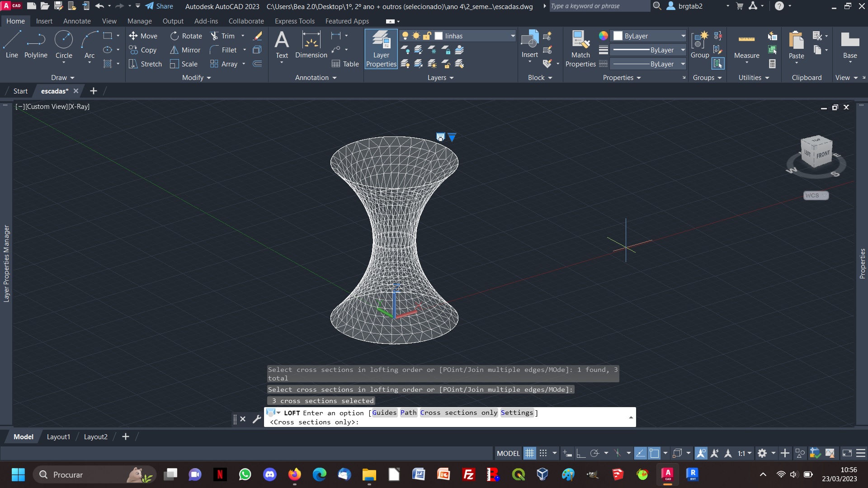The width and height of the screenshot is (868, 488).
Task: Open Firefox from the taskbar
Action: (x=295, y=474)
